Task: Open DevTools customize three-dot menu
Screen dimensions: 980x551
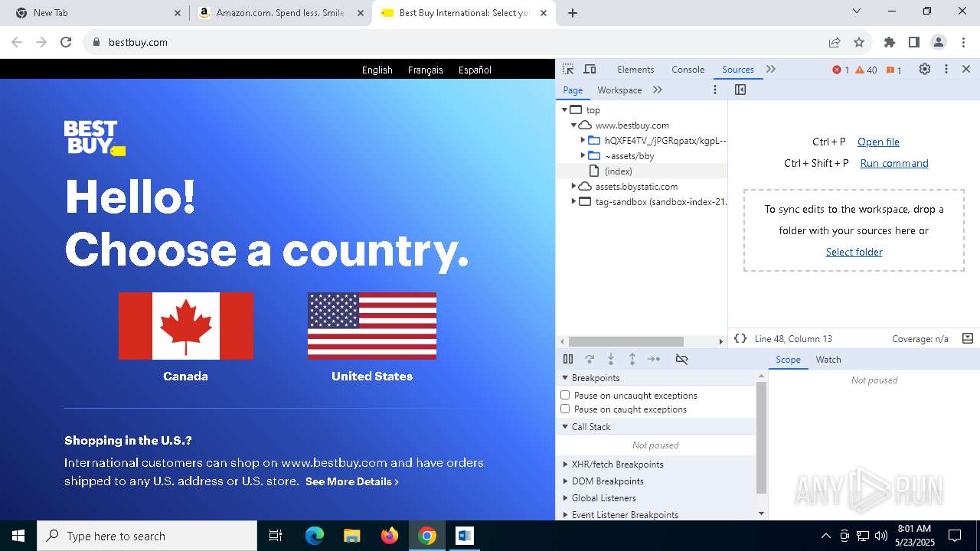Action: (946, 69)
